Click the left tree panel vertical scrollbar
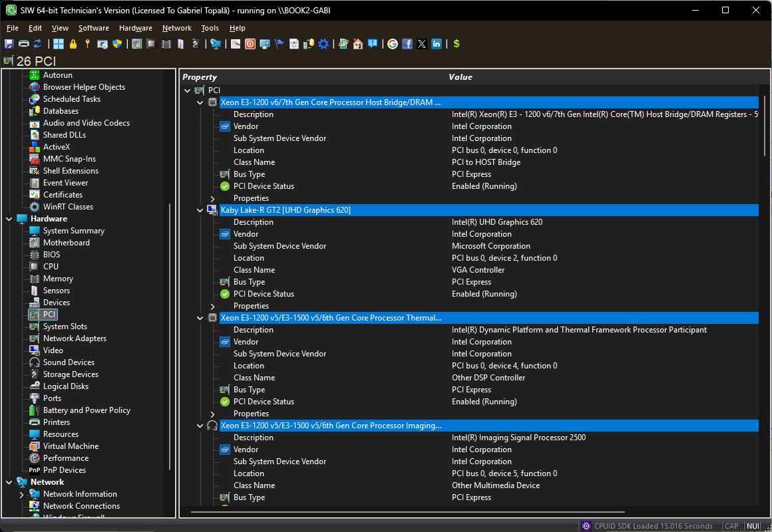The image size is (772, 532). pos(170,336)
